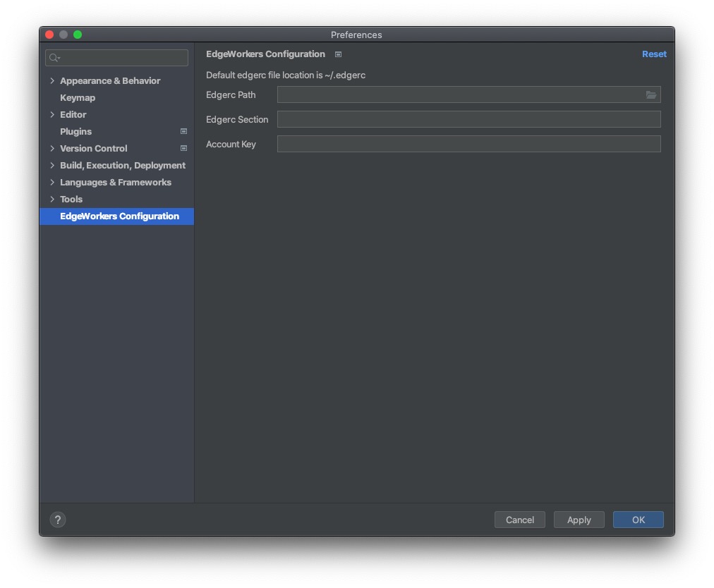Click the 'Account Key' label
Viewport: 714px width, 588px height.
[231, 144]
